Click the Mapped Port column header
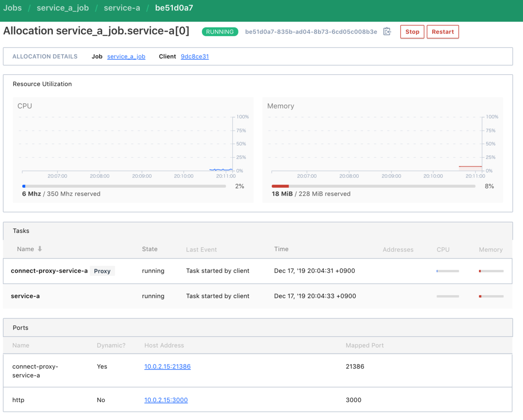The height and width of the screenshot is (420, 523). click(x=365, y=345)
